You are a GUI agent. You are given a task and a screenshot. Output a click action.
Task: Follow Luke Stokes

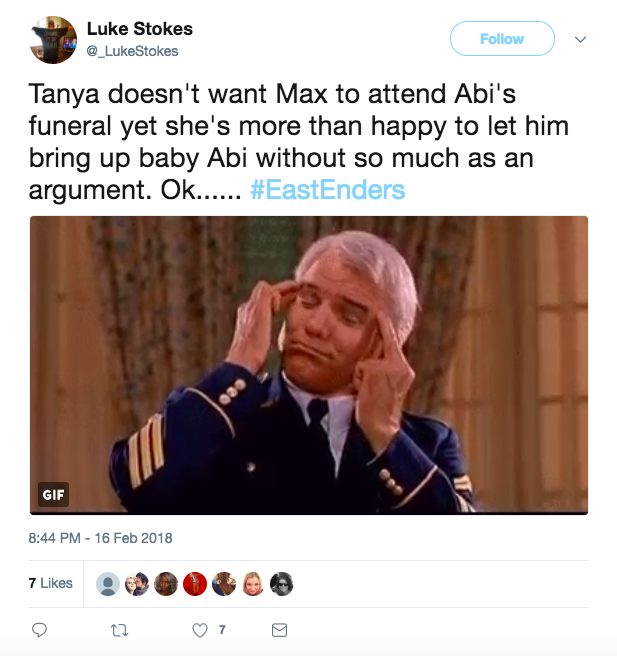[x=502, y=39]
